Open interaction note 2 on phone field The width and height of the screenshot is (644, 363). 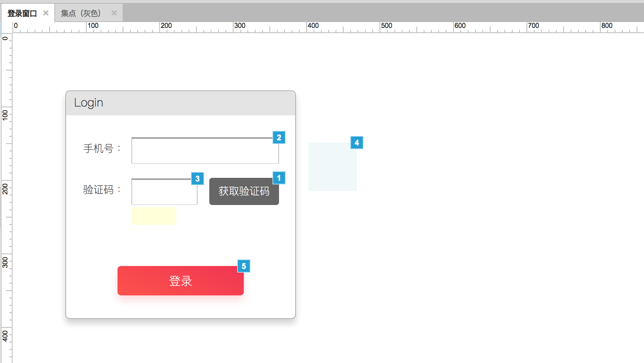[x=279, y=137]
